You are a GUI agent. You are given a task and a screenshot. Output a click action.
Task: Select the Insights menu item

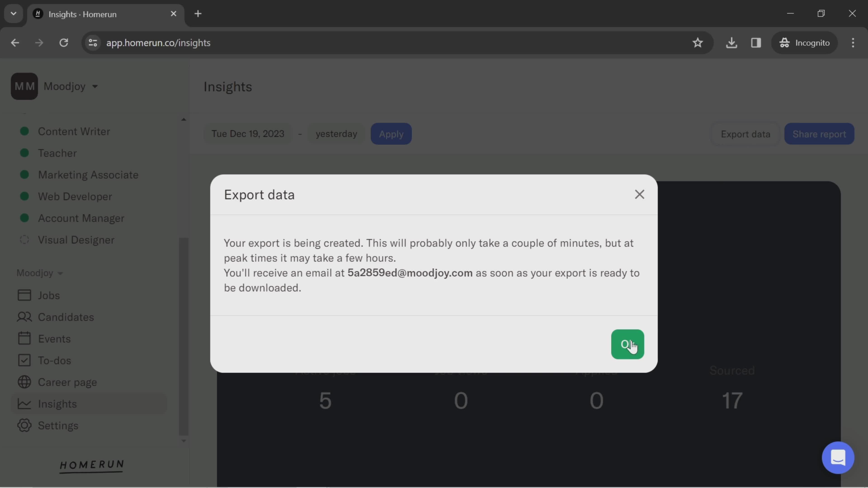tap(57, 403)
